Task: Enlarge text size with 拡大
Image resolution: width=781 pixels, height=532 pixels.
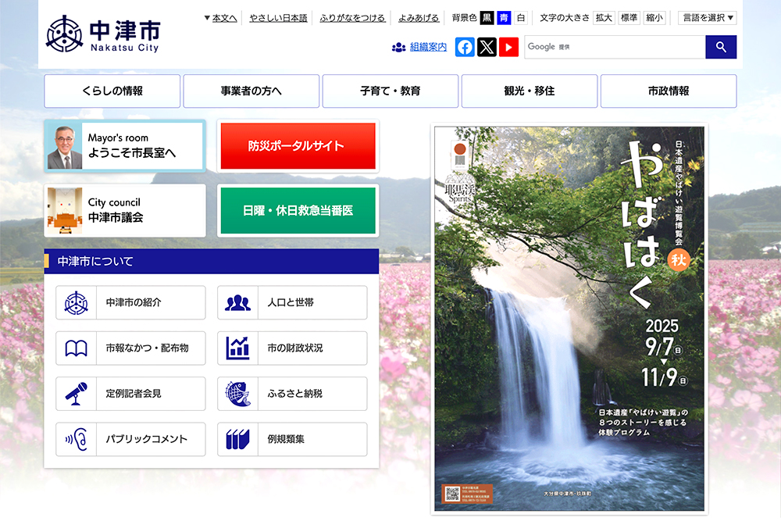Action: pyautogui.click(x=604, y=18)
